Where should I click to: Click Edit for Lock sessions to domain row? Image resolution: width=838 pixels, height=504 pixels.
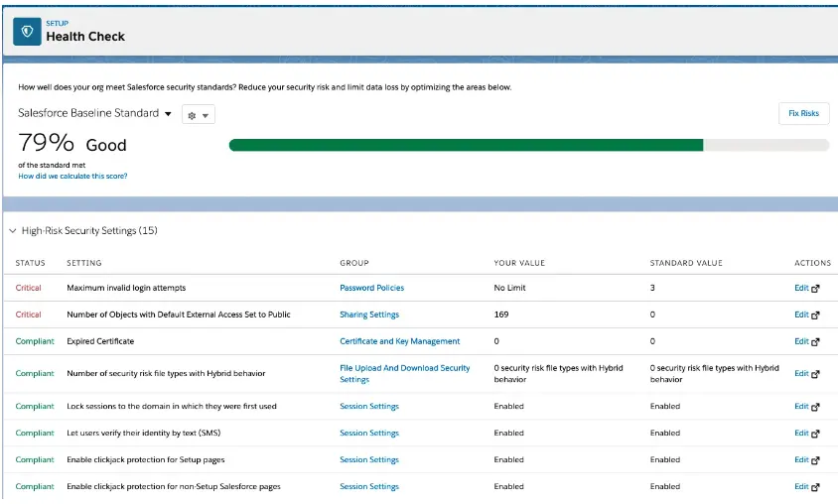(x=801, y=407)
